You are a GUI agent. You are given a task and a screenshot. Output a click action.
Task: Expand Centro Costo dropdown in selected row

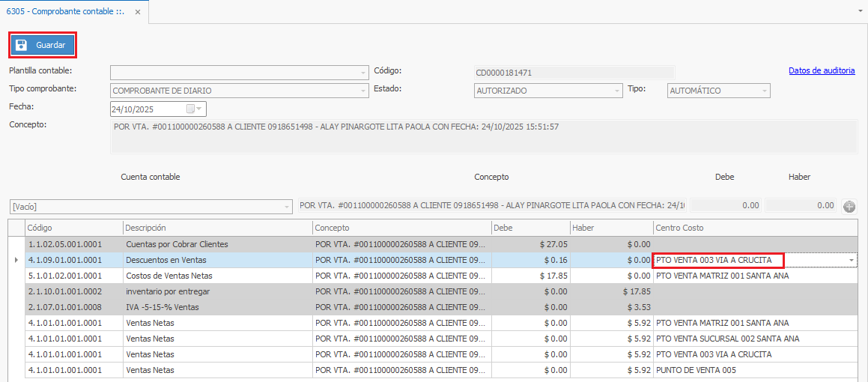[852, 260]
